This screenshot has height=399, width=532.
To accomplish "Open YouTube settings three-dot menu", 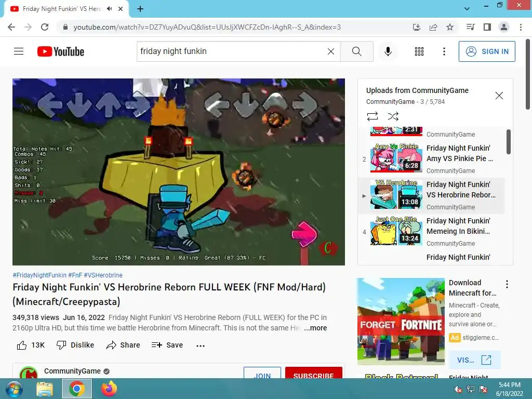I will [444, 51].
